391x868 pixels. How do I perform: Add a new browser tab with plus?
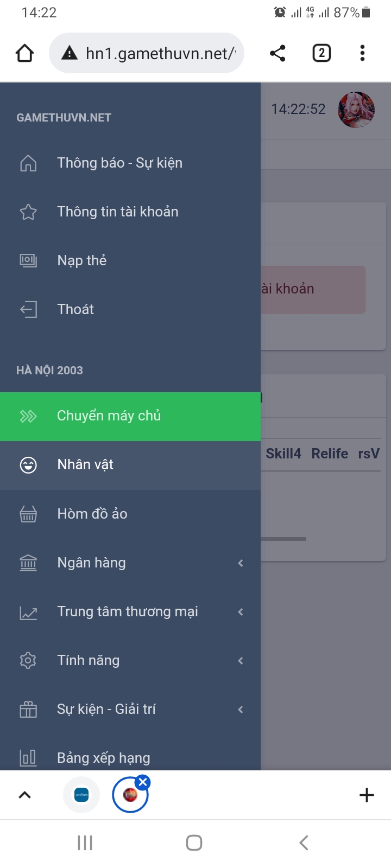(367, 795)
